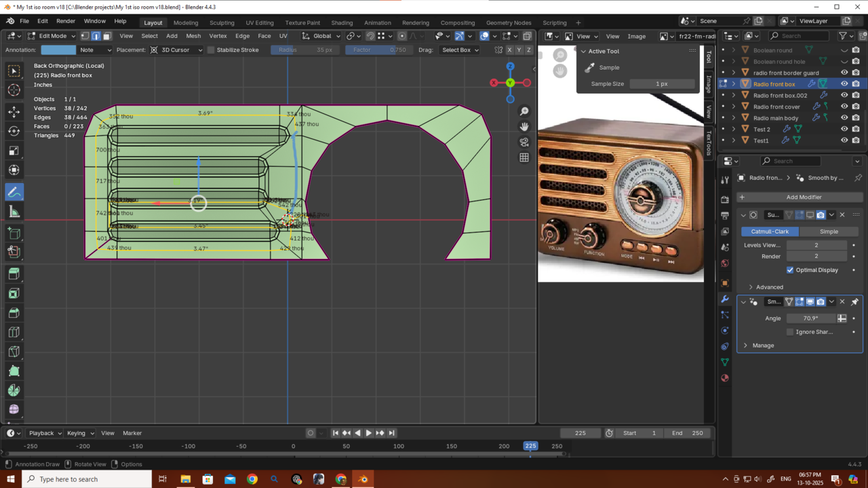Select the Annotate tool in the toolbar
The image size is (868, 488).
tap(14, 192)
